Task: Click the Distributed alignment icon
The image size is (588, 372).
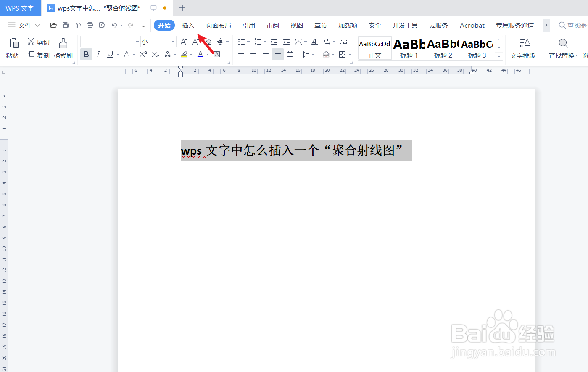Action: pos(290,54)
